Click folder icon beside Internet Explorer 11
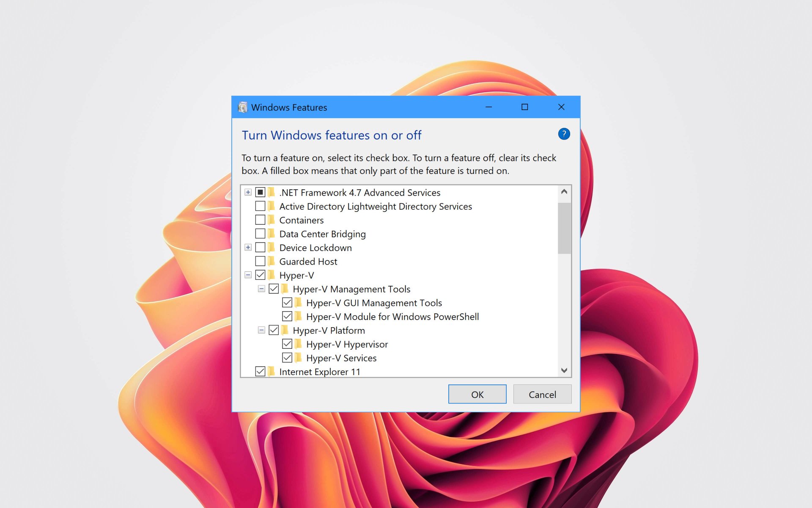This screenshot has width=812, height=508. (272, 372)
